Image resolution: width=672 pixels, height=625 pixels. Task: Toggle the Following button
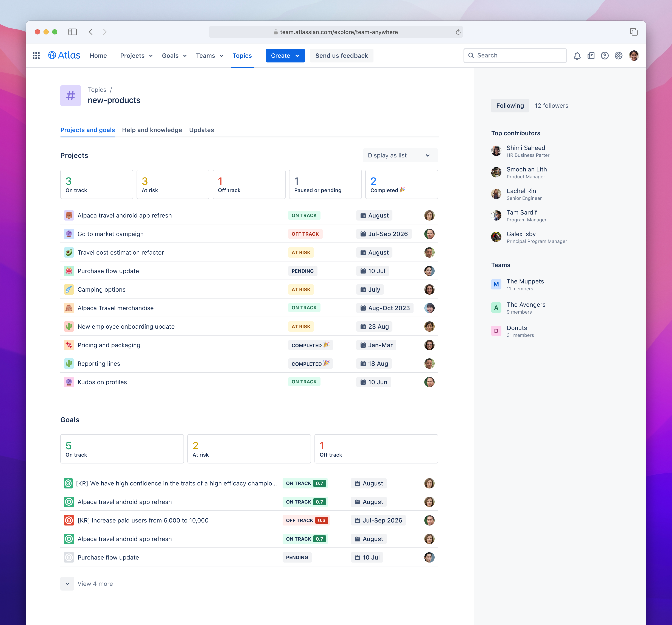[510, 106]
